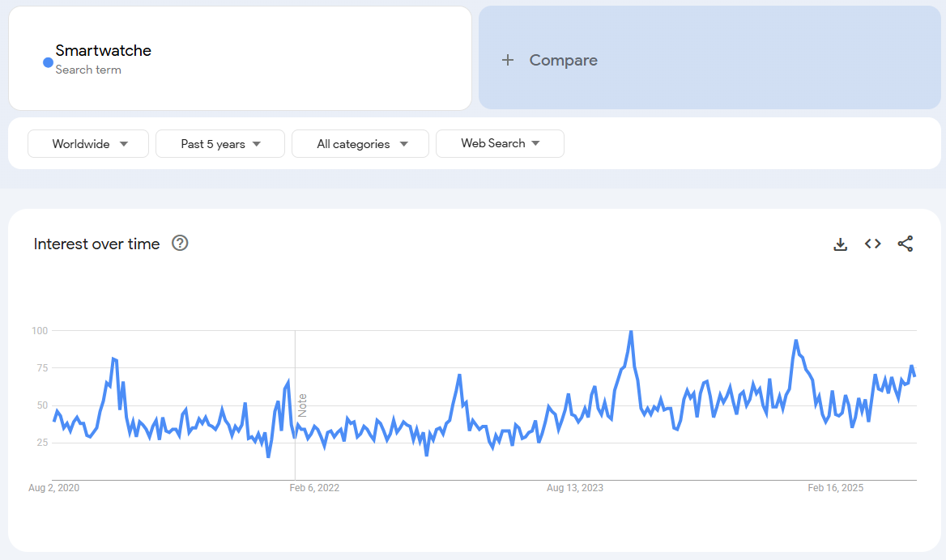Open help for Interest over time
Viewport: 946px width, 560px height.
click(x=180, y=244)
